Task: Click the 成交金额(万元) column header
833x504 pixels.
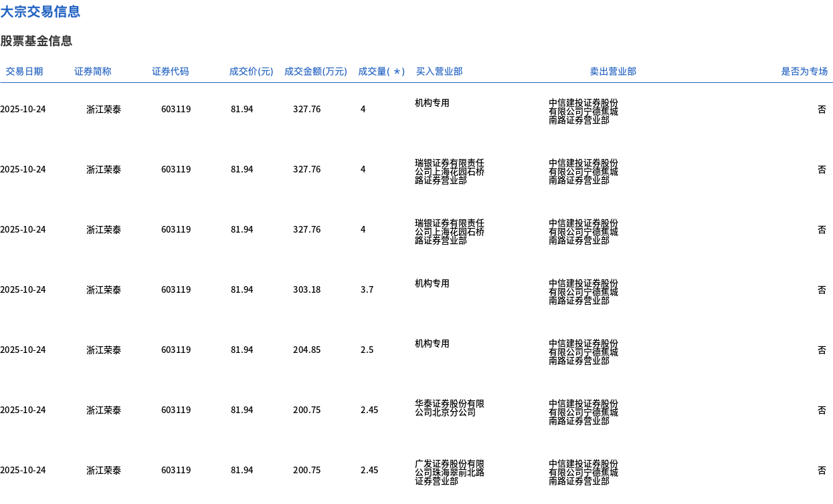Action: [x=316, y=72]
